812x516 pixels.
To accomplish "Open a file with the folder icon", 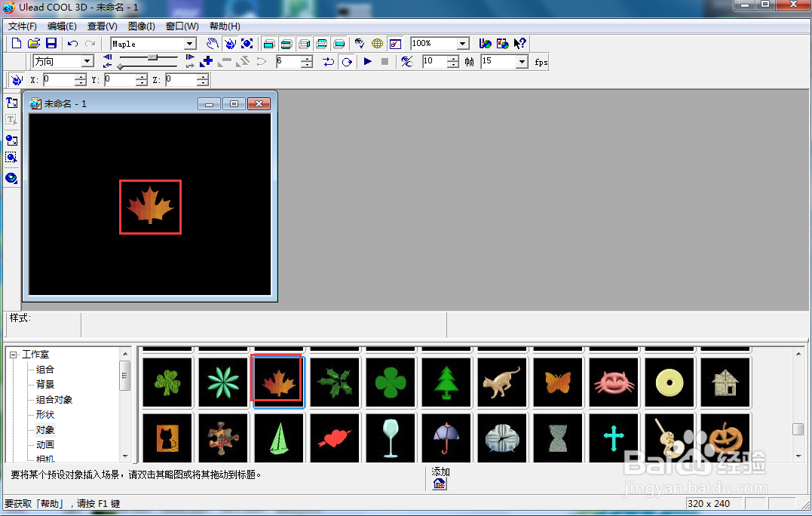I will tap(34, 44).
